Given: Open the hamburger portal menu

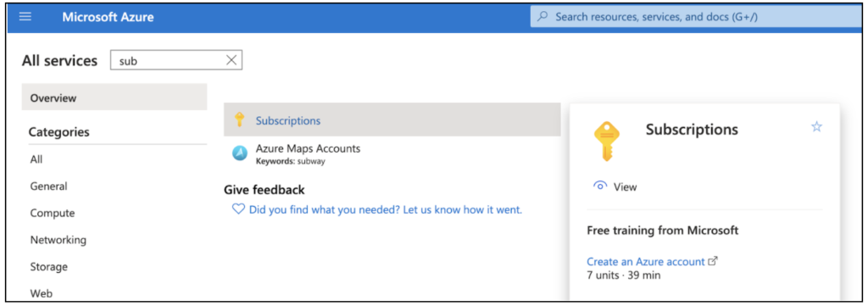Looking at the screenshot, I should [x=25, y=17].
